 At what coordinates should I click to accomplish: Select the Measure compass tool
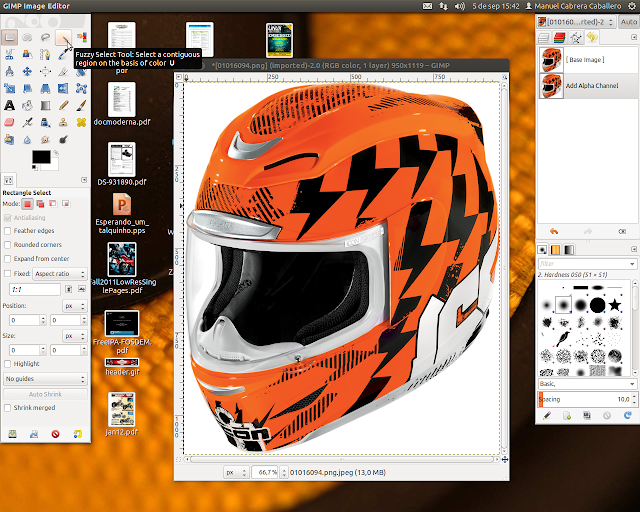9,71
